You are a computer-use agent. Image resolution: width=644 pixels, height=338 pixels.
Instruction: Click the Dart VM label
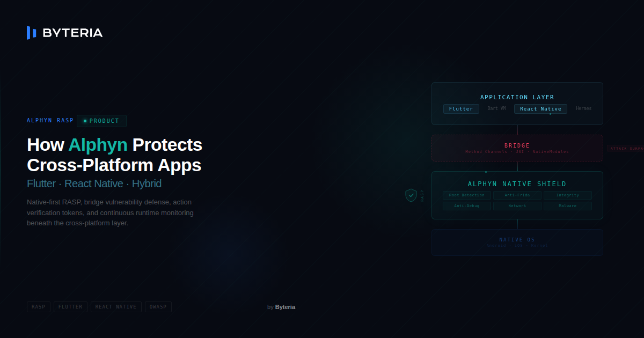496,109
